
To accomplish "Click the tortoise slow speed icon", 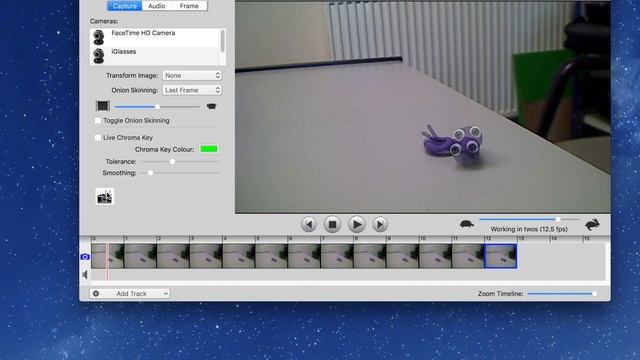I will 467,224.
